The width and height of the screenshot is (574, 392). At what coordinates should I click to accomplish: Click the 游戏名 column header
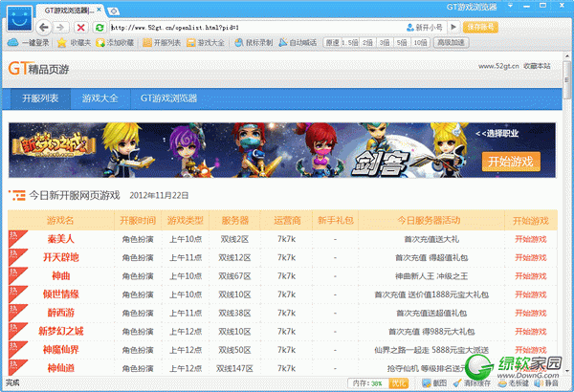(x=60, y=220)
